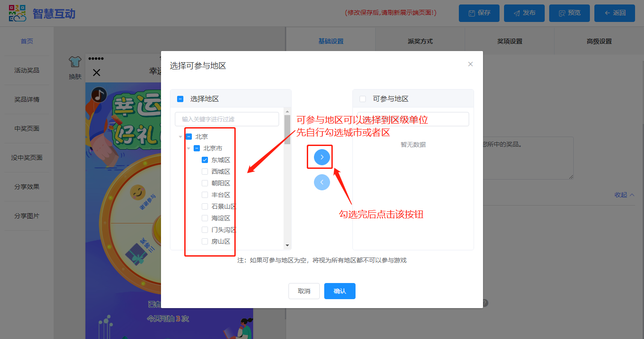
Task: Toggle the 可参与地区 select-all checkbox
Action: coord(363,99)
